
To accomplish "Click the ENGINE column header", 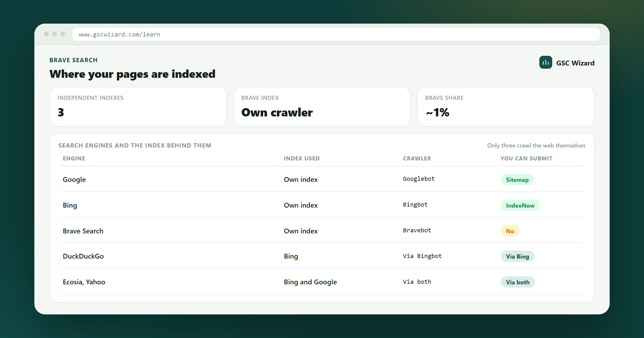I will click(x=74, y=159).
